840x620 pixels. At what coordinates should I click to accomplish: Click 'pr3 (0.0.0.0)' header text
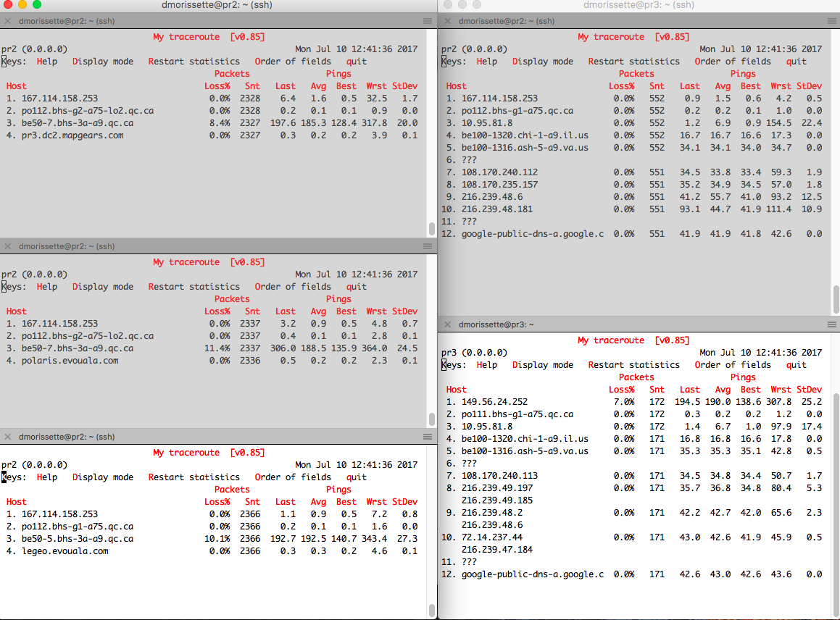click(474, 353)
